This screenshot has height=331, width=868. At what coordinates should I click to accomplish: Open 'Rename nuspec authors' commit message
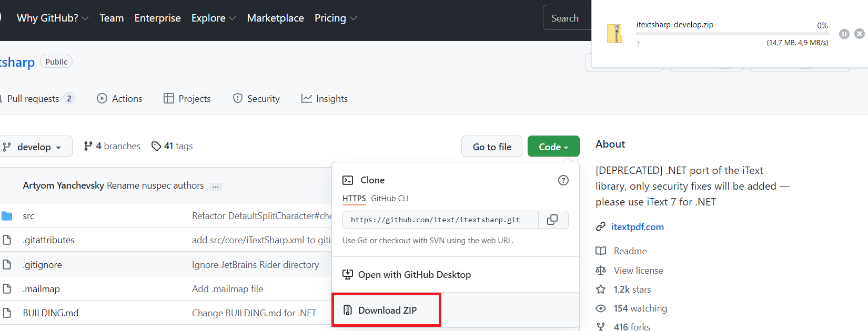point(155,185)
